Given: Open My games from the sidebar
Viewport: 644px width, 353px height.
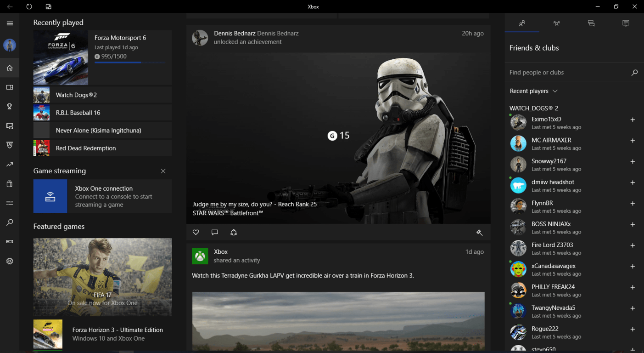Looking at the screenshot, I should click(x=10, y=87).
